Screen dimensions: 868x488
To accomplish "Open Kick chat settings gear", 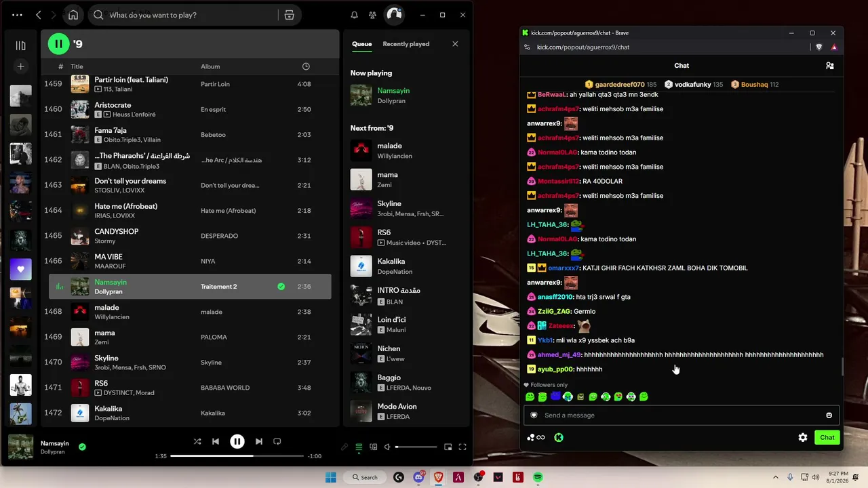I will pos(803,437).
